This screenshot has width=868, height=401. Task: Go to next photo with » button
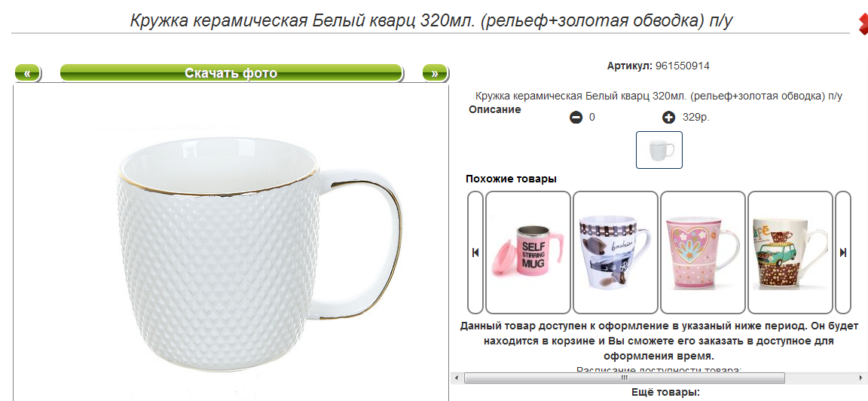click(x=435, y=73)
